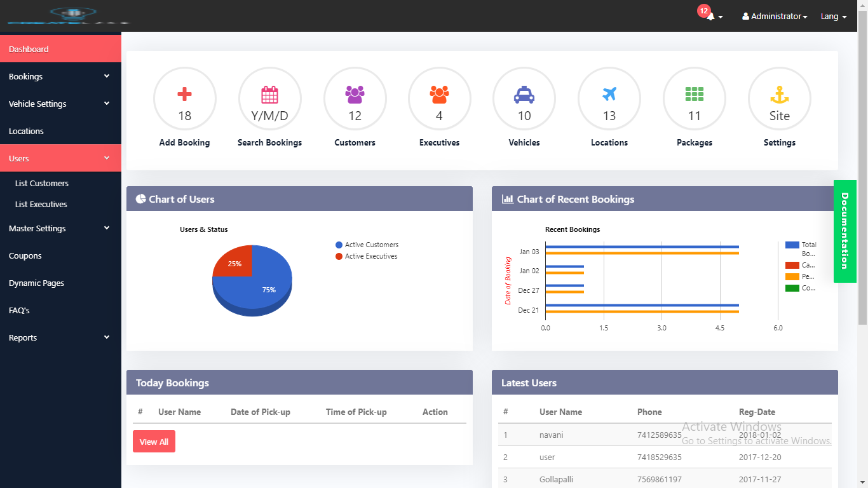868x488 pixels.
Task: Click the Locations airplane icon
Action: coord(609,95)
